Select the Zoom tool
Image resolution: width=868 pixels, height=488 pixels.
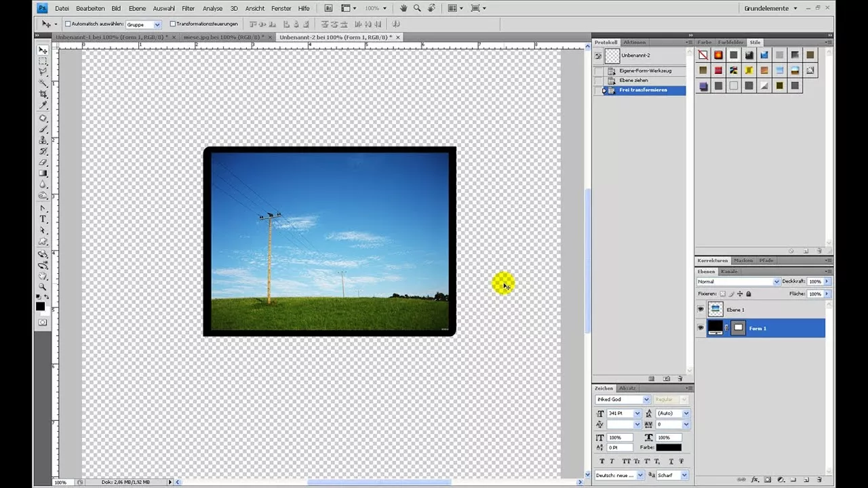pyautogui.click(x=43, y=285)
